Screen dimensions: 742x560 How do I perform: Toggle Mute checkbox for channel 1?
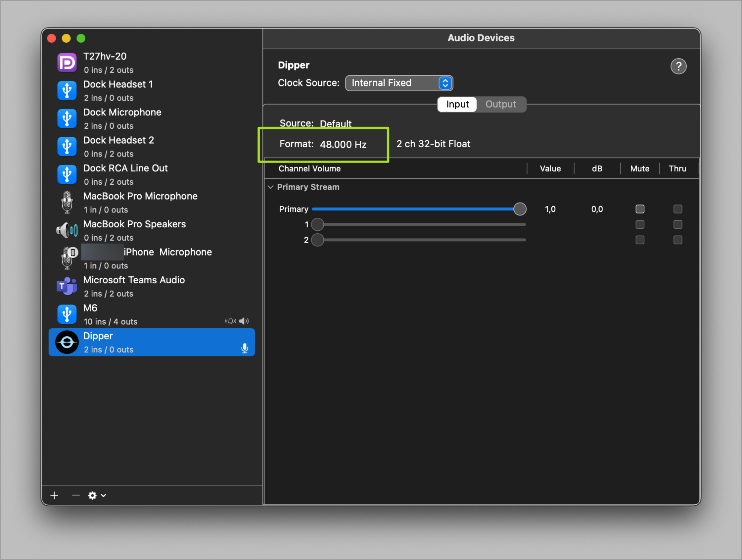coord(640,224)
